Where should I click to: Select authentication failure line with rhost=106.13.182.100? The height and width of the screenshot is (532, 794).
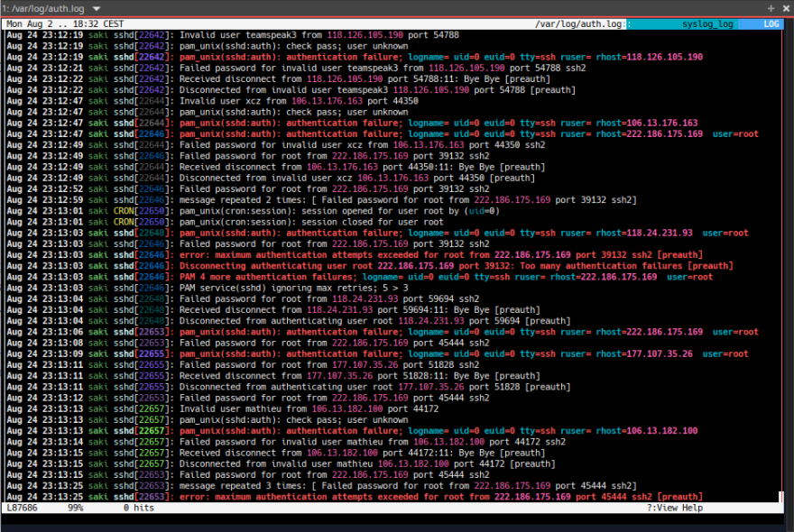click(x=352, y=431)
